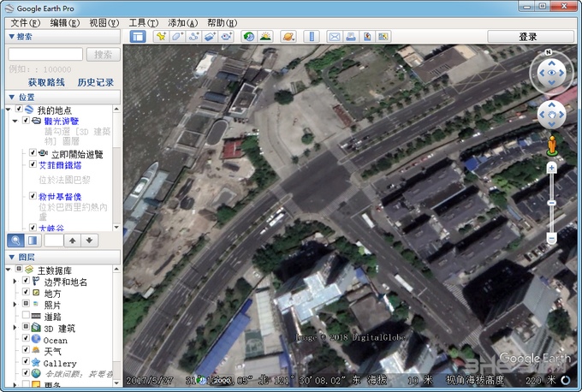Click the Ocean layer globe icon
Screen dimensions: 582x392
tap(36, 339)
